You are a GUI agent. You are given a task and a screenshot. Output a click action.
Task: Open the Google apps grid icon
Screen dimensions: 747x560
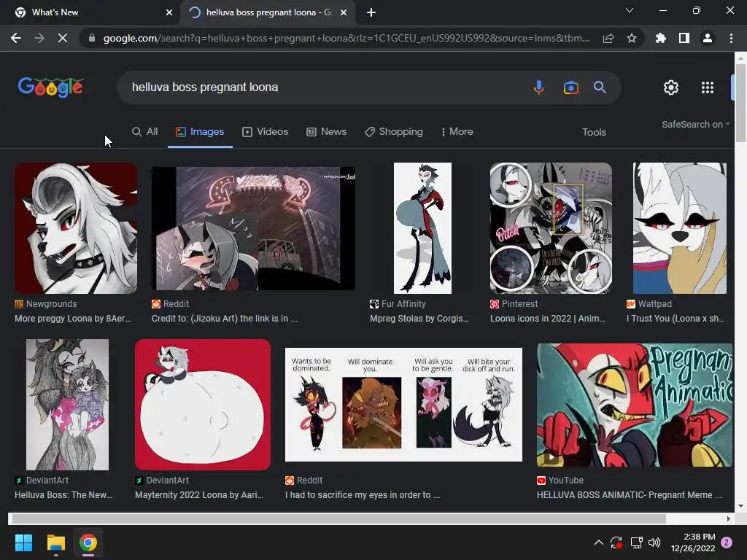coord(708,87)
